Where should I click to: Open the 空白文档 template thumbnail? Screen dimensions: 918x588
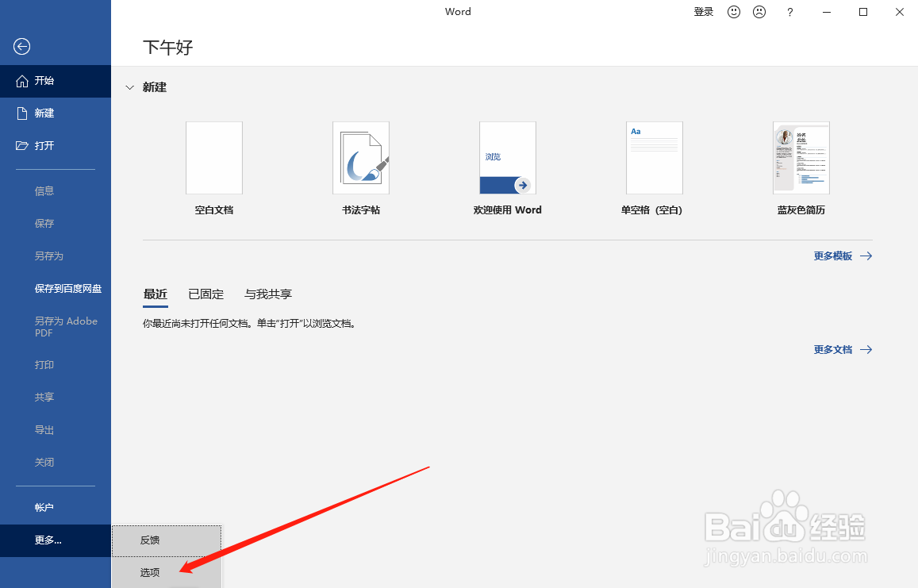(214, 158)
